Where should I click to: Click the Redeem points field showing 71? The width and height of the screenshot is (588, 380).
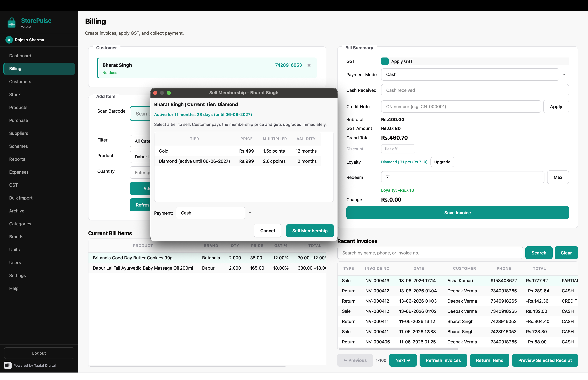462,177
